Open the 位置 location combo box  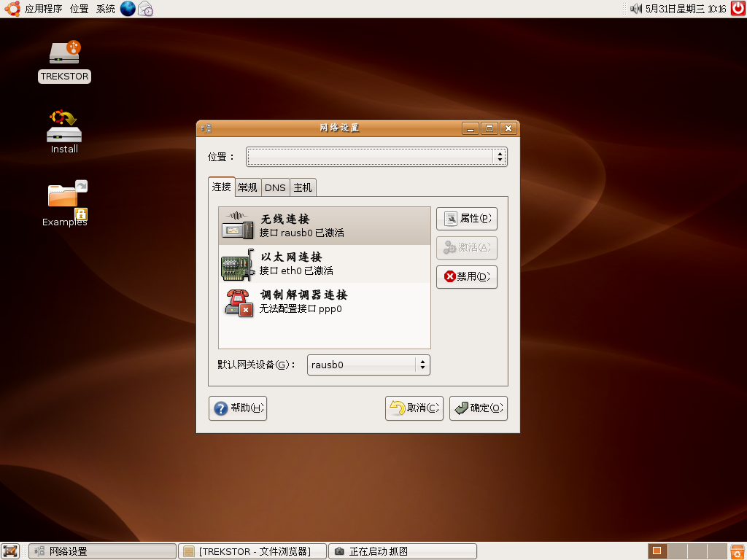click(376, 157)
